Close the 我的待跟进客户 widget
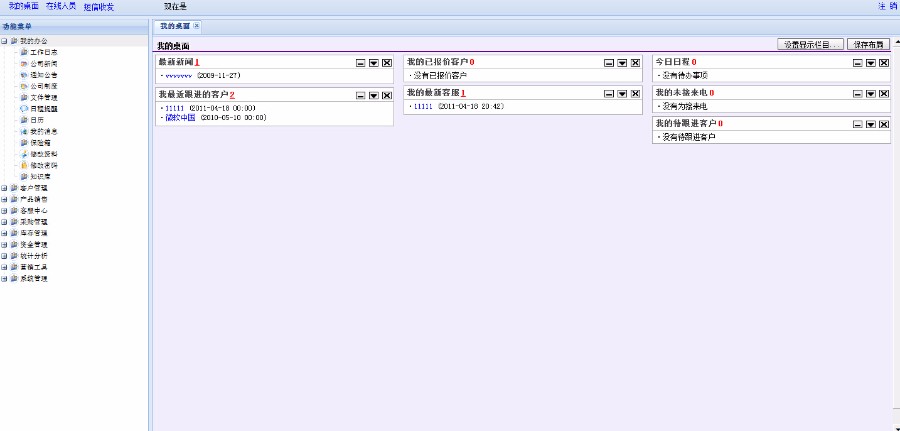This screenshot has width=900, height=431. (x=884, y=125)
